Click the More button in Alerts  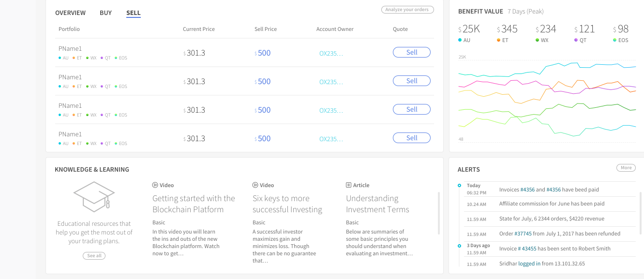coord(626,168)
